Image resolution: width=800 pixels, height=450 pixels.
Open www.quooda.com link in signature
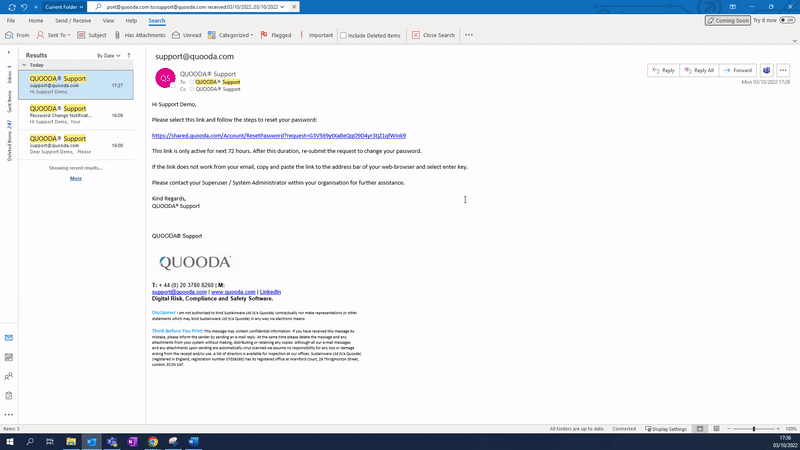[233, 292]
